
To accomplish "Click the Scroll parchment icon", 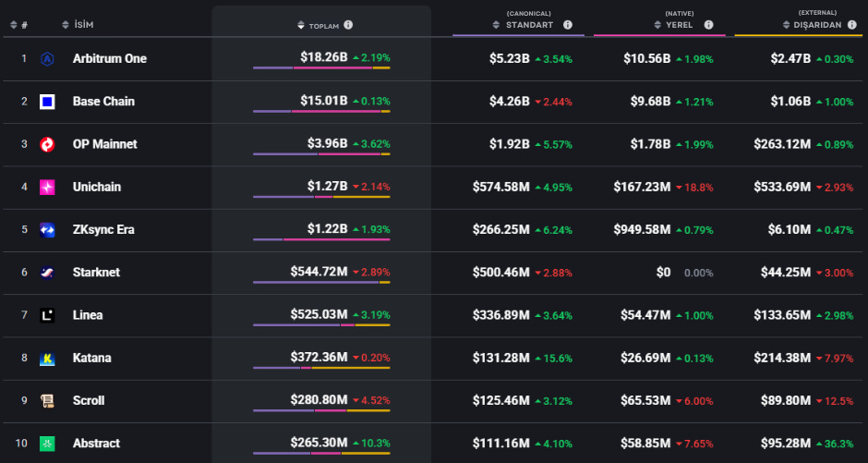I will (x=47, y=401).
